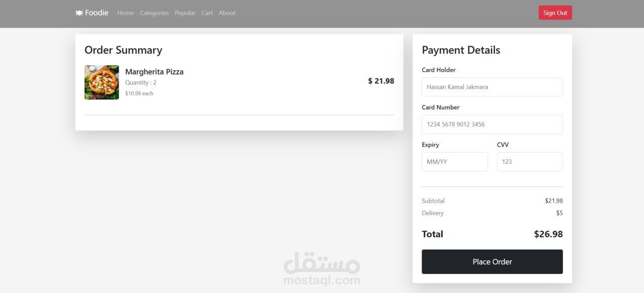This screenshot has width=644, height=293.
Task: Click the Order Summary heading
Action: [123, 50]
